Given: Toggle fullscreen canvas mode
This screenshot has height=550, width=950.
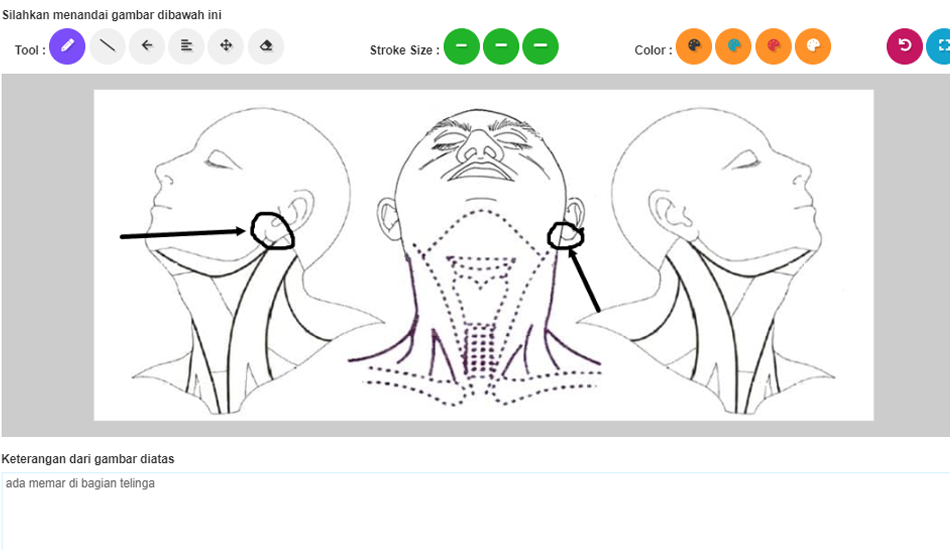Looking at the screenshot, I should (x=940, y=46).
